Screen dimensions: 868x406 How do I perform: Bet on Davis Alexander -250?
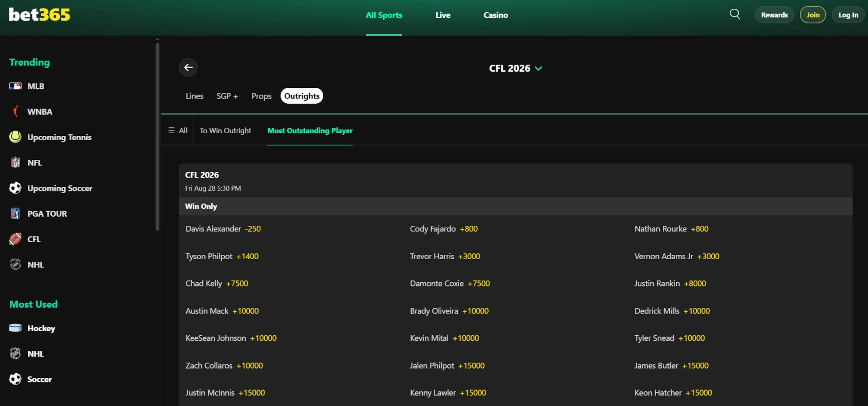click(x=223, y=229)
